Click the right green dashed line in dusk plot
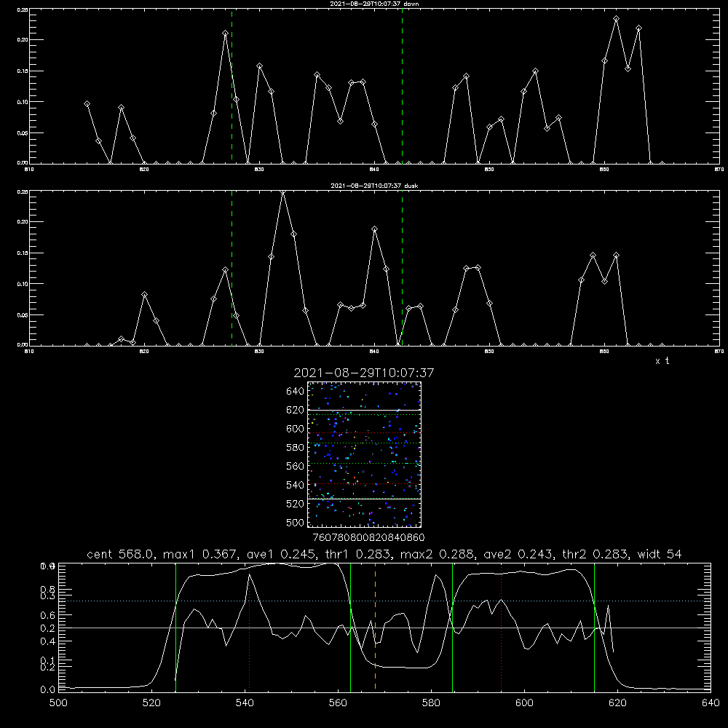 402,268
